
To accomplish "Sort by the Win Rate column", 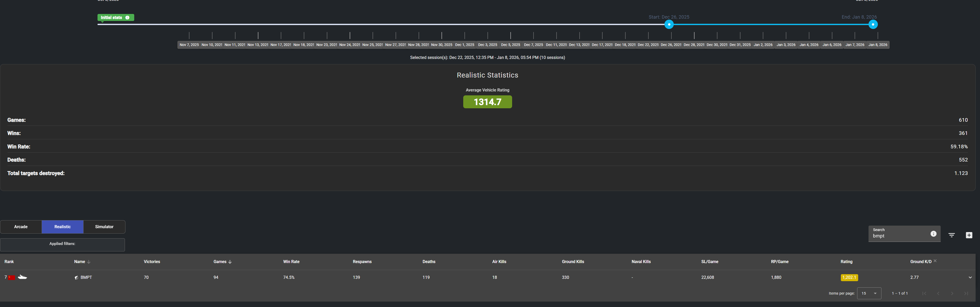I will click(291, 262).
